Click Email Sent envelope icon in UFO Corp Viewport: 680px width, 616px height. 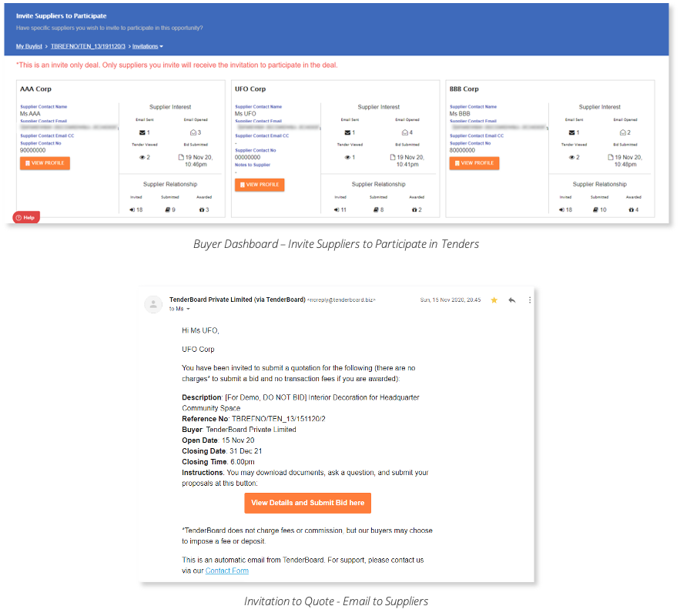click(x=347, y=132)
